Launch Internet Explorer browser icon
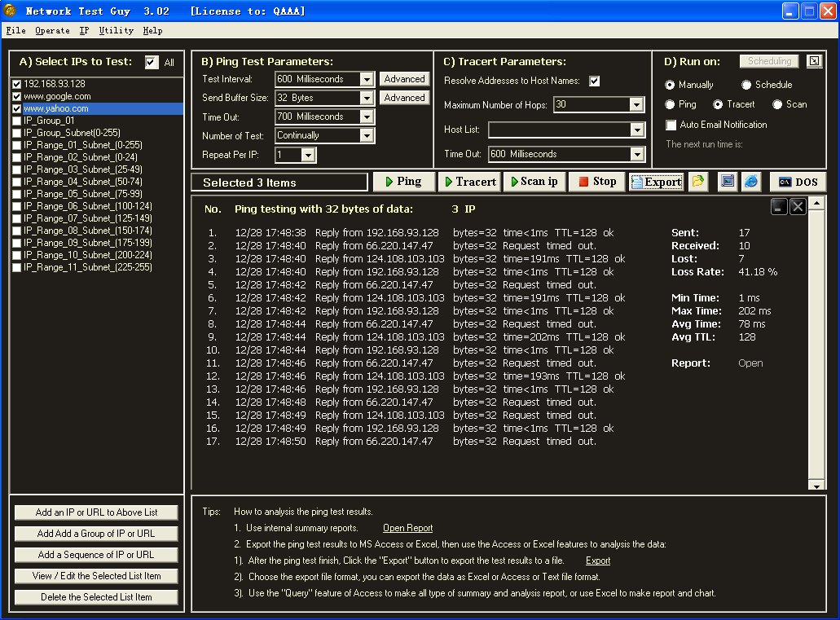This screenshot has width=840, height=620. coord(750,182)
